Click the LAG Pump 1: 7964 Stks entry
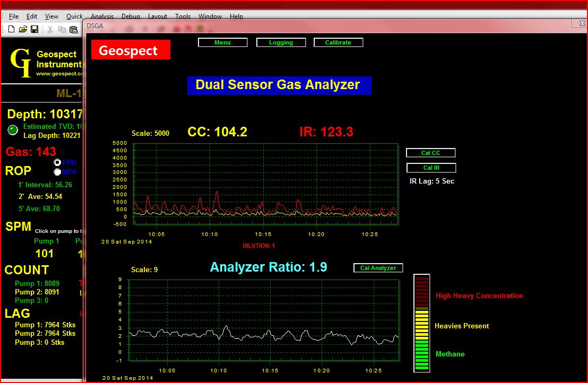The width and height of the screenshot is (588, 383). tap(45, 325)
